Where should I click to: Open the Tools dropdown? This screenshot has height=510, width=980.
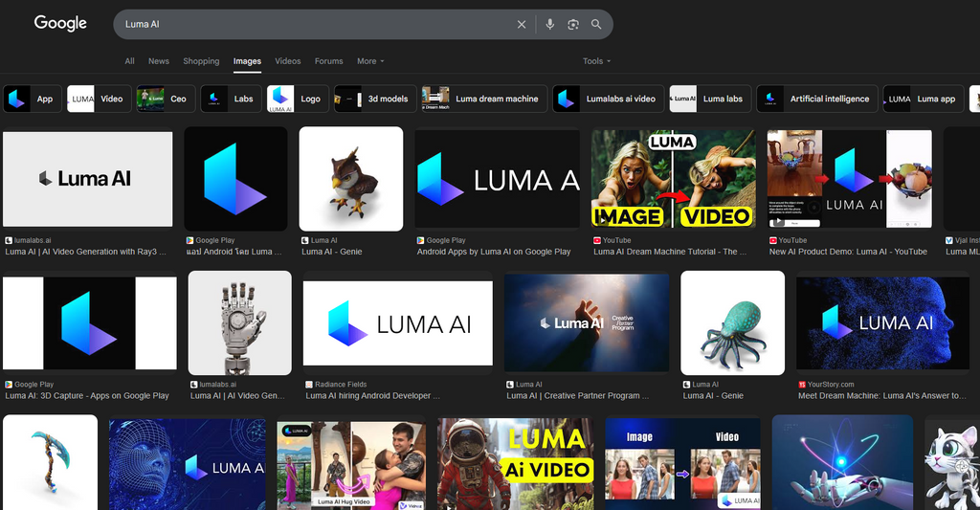596,61
